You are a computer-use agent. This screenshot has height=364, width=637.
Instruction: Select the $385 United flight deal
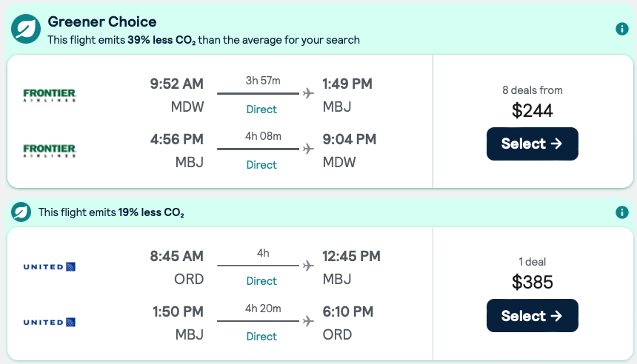coord(532,316)
